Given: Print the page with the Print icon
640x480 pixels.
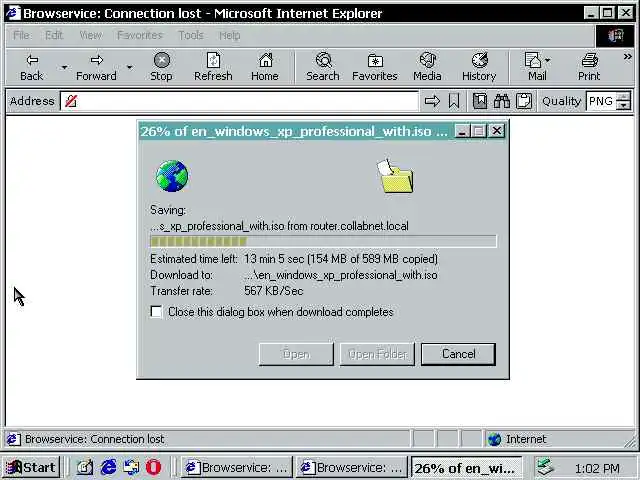Looking at the screenshot, I should tap(589, 67).
